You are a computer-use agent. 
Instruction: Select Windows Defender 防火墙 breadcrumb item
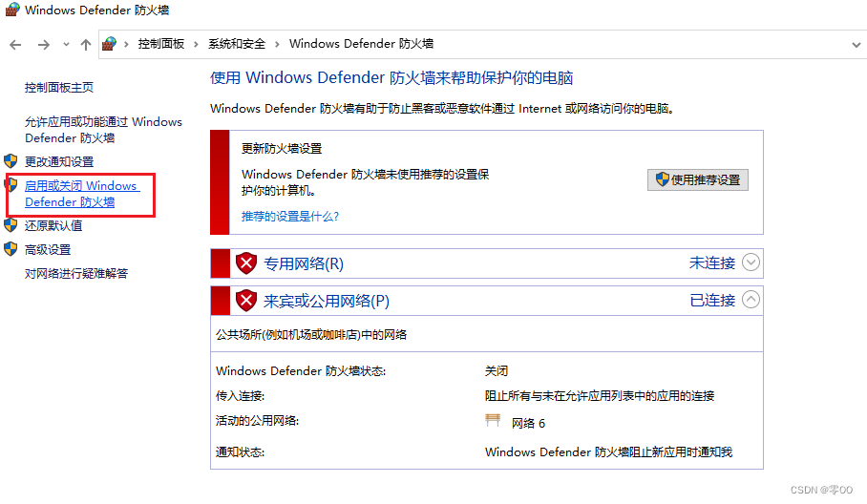[x=361, y=44]
